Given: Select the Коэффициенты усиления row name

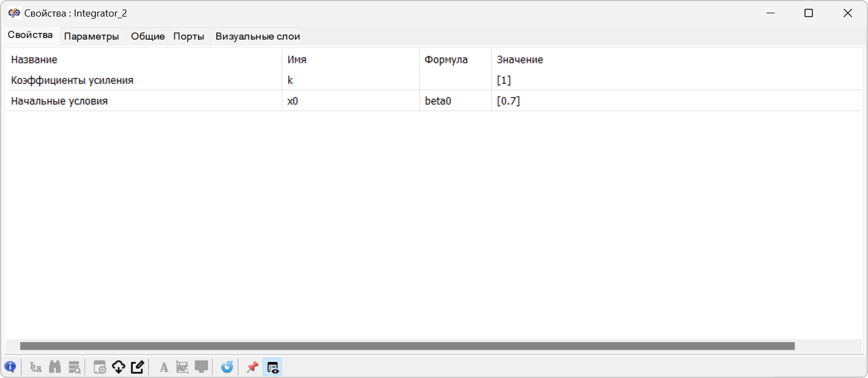Looking at the screenshot, I should click(x=72, y=80).
